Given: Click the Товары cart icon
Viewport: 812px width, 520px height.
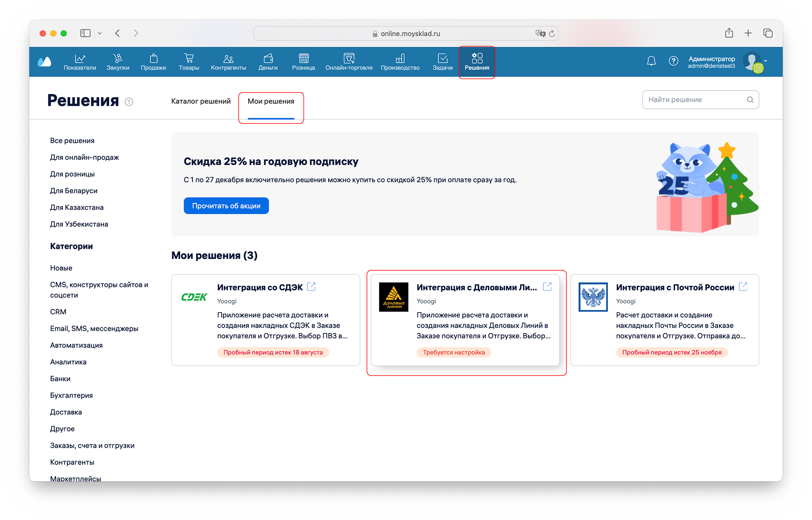Looking at the screenshot, I should [x=189, y=58].
